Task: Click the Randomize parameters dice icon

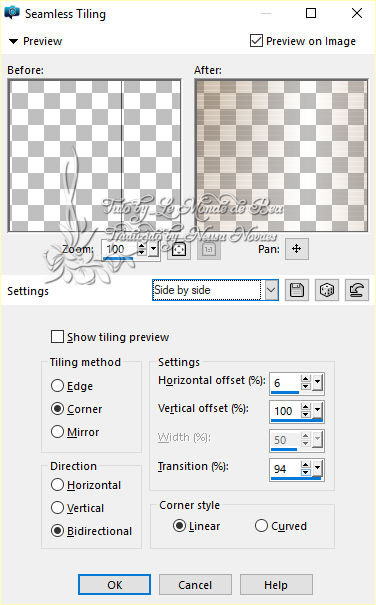Action: point(327,290)
